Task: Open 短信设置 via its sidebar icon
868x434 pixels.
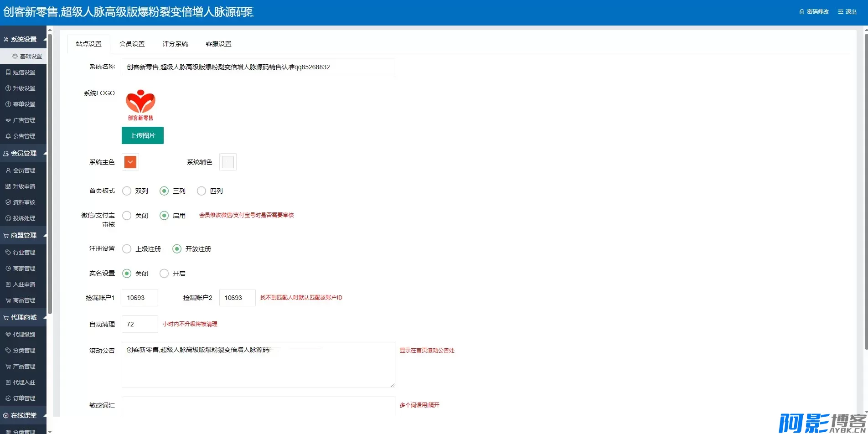Action: [x=8, y=72]
